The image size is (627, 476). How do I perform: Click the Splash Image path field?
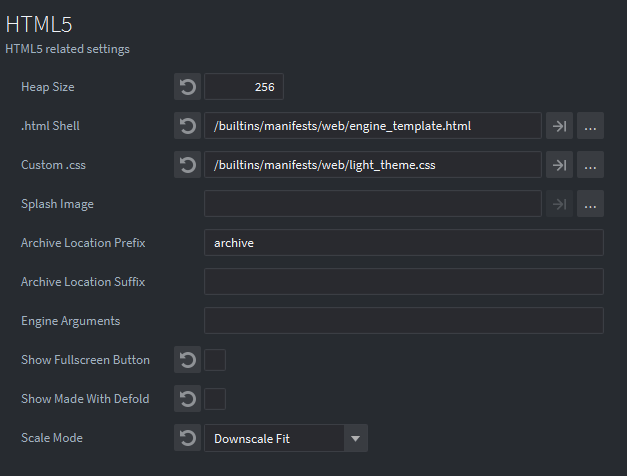[x=373, y=204]
